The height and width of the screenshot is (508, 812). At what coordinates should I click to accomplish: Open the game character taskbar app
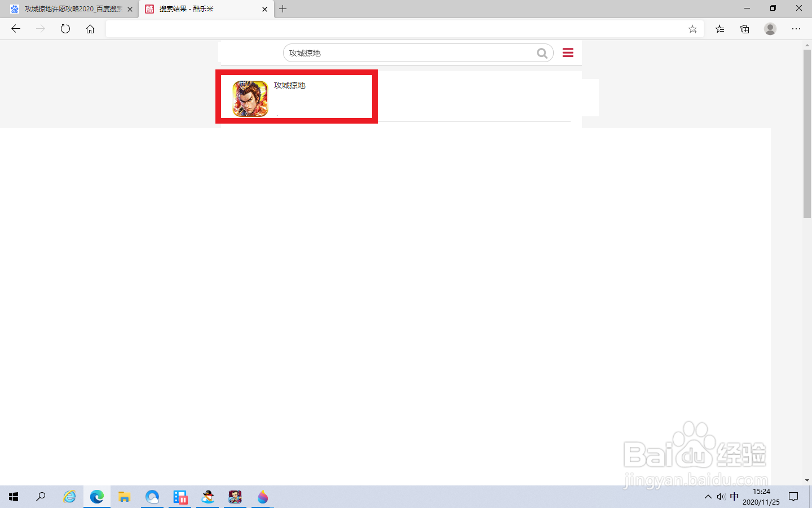235,497
